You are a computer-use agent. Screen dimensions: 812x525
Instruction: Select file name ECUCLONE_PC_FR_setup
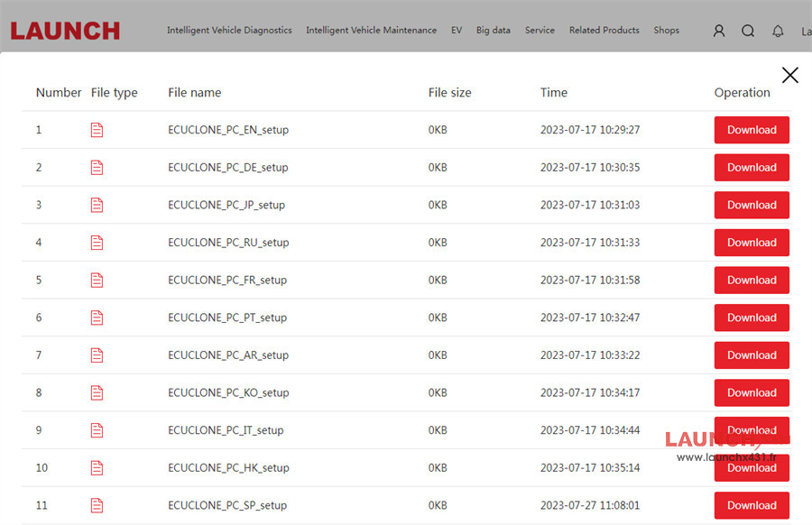coord(227,281)
